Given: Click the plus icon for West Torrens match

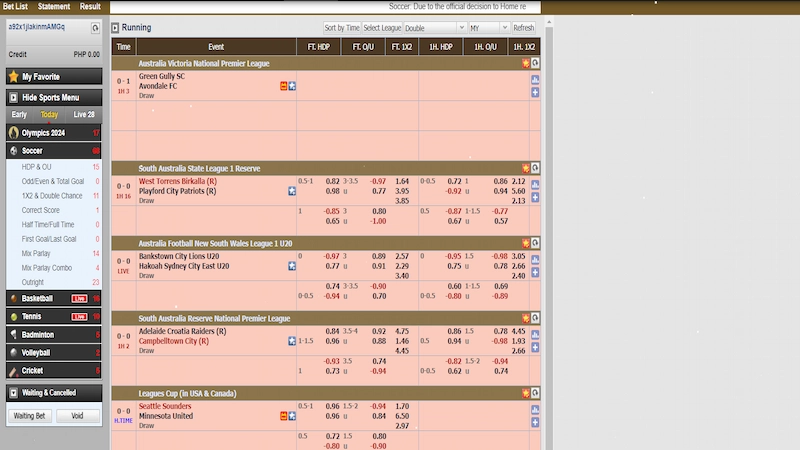Looking at the screenshot, I should coord(535,197).
